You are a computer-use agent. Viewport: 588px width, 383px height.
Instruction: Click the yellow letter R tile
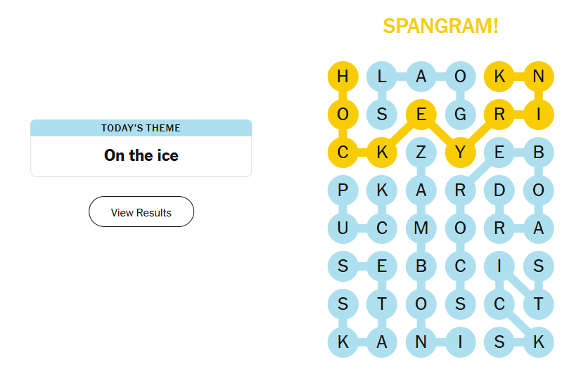[499, 115]
